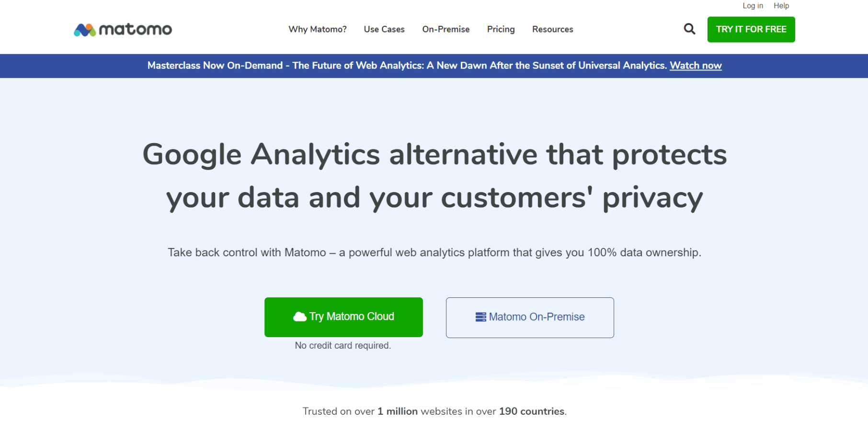868x431 pixels.
Task: Click the No credit card required text
Action: pyautogui.click(x=343, y=345)
